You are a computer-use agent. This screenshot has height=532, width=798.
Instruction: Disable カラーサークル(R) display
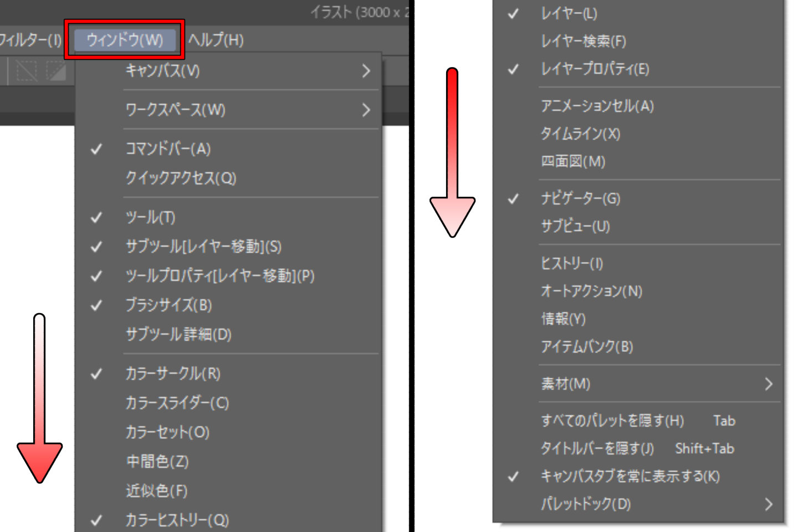(x=172, y=374)
